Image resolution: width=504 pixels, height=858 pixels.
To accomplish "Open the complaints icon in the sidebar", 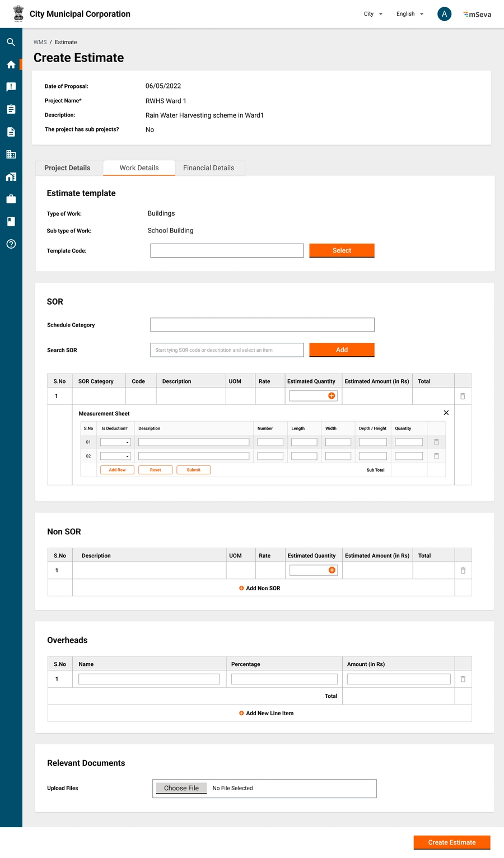I will tap(11, 87).
